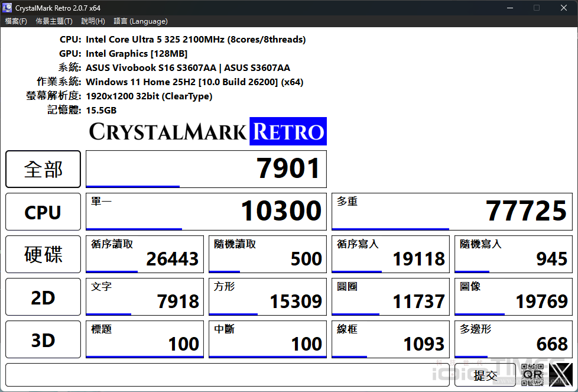Click the 多重 multi-thread score 77725
Screen dimensions: 578x392
point(452,212)
